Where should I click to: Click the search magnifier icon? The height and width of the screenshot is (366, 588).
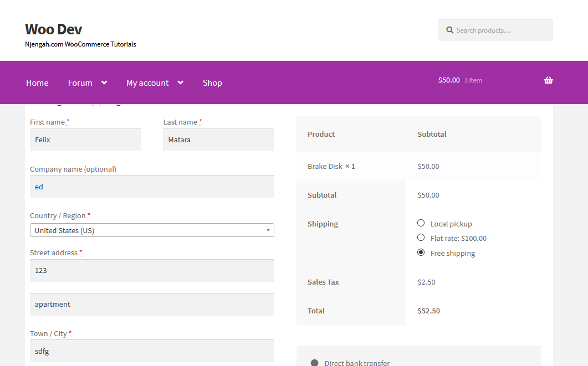449,30
